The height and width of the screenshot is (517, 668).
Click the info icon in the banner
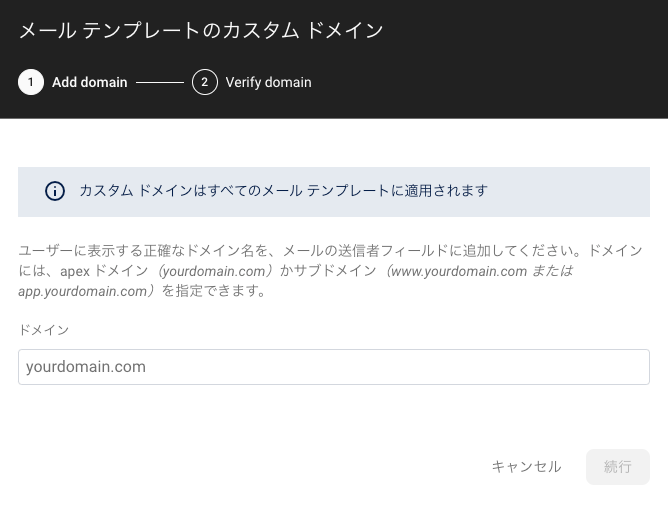point(55,191)
